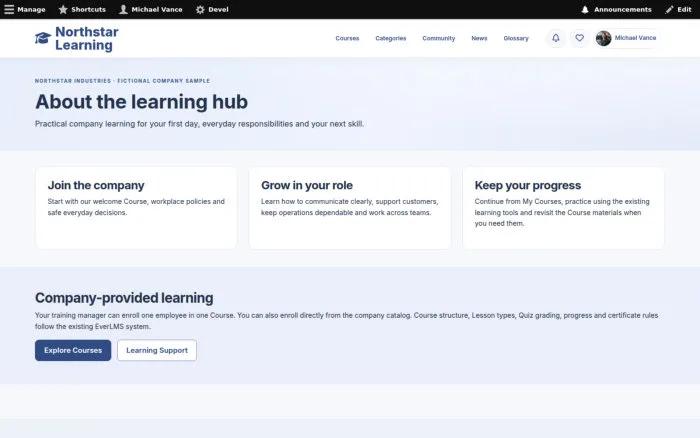This screenshot has width=700, height=438.
Task: Click the Edit pencil toolbar item
Action: click(x=678, y=9)
